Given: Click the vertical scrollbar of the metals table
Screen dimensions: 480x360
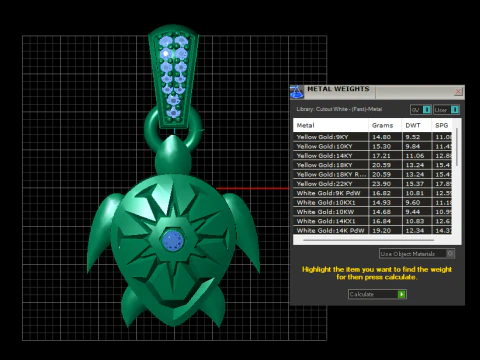Looking at the screenshot, I should [457, 147].
